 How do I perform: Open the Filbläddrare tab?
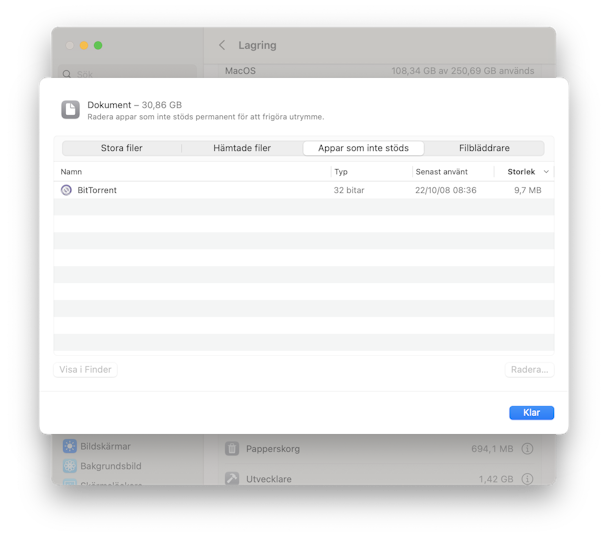(x=484, y=148)
